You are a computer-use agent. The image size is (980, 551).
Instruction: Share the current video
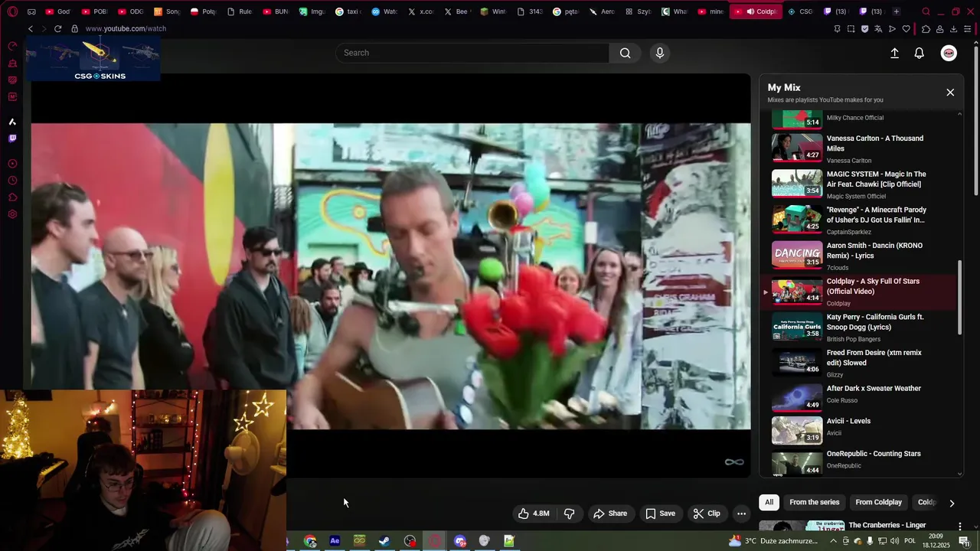coord(610,514)
